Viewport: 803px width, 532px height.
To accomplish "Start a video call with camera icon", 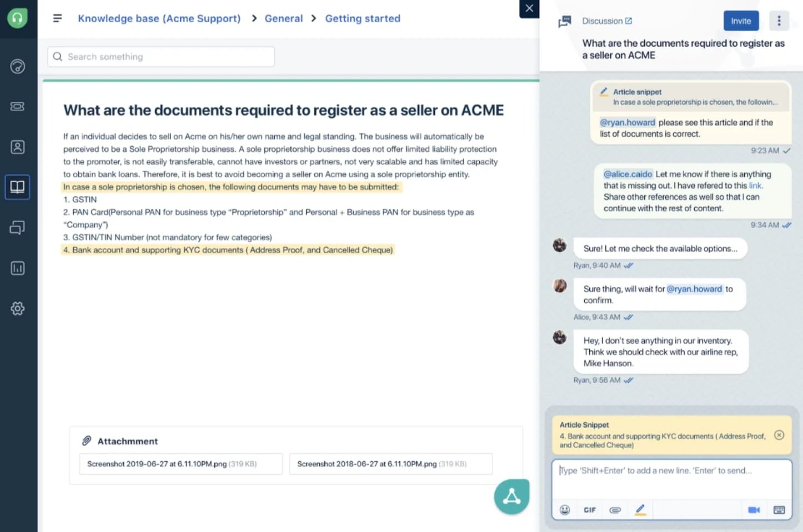I will point(754,510).
